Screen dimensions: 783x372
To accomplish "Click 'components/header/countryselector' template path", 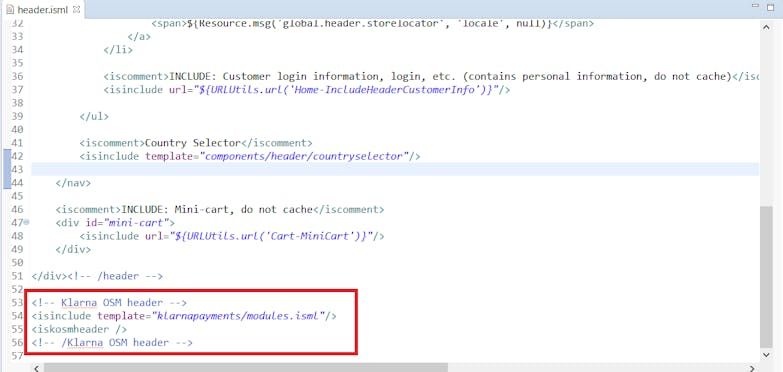I will [x=304, y=156].
